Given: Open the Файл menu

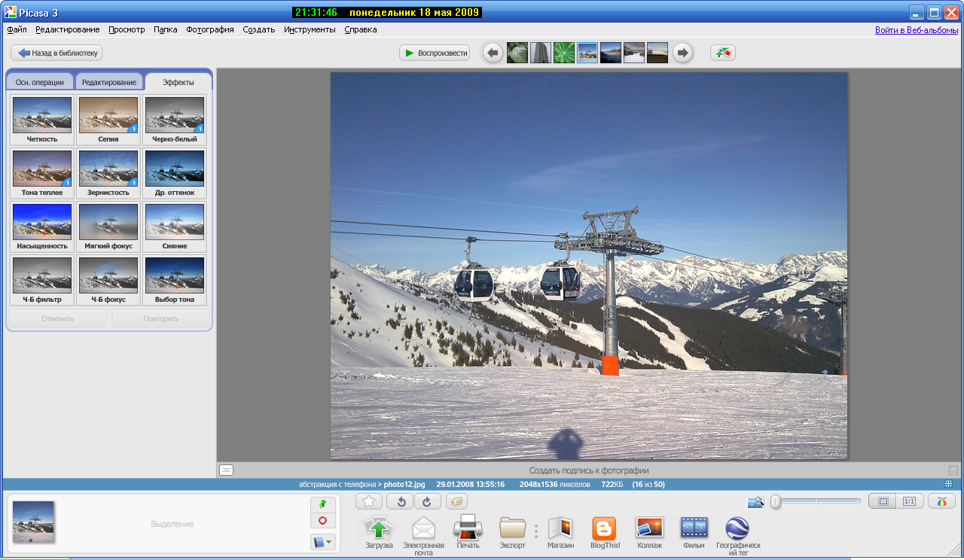Looking at the screenshot, I should click(x=17, y=30).
